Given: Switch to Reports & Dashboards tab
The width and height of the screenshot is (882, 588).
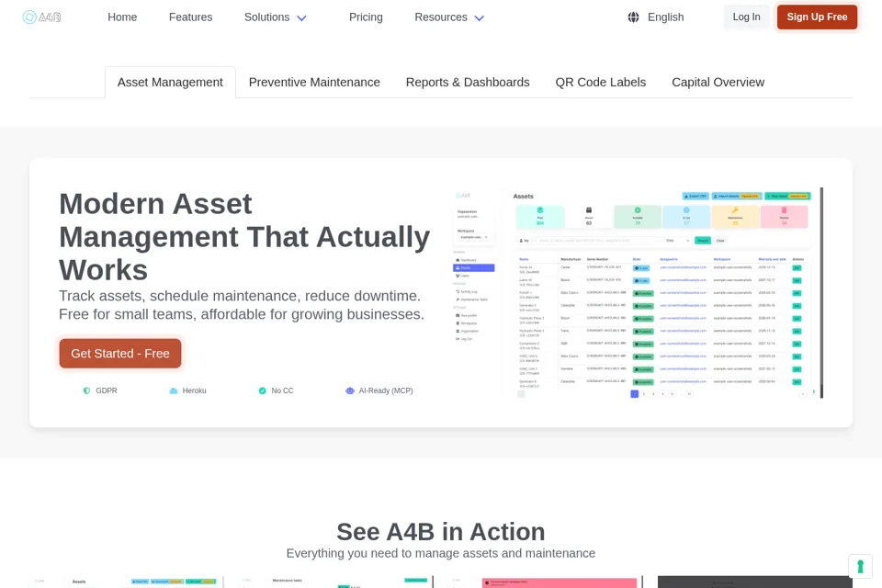Looking at the screenshot, I should coord(468,82).
